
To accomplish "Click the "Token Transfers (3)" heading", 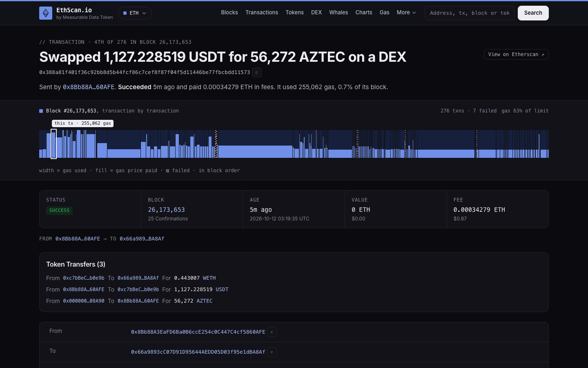I will pos(76,265).
